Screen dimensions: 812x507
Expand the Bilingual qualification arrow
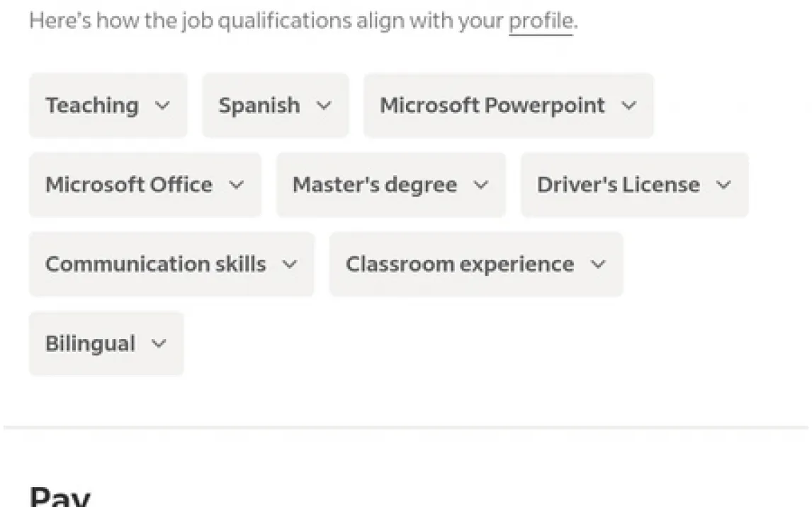(159, 343)
